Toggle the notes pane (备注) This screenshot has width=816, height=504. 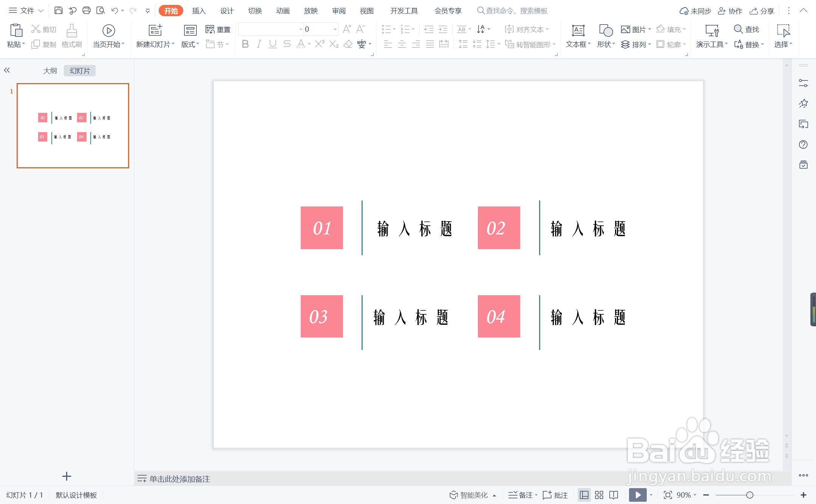click(x=522, y=495)
